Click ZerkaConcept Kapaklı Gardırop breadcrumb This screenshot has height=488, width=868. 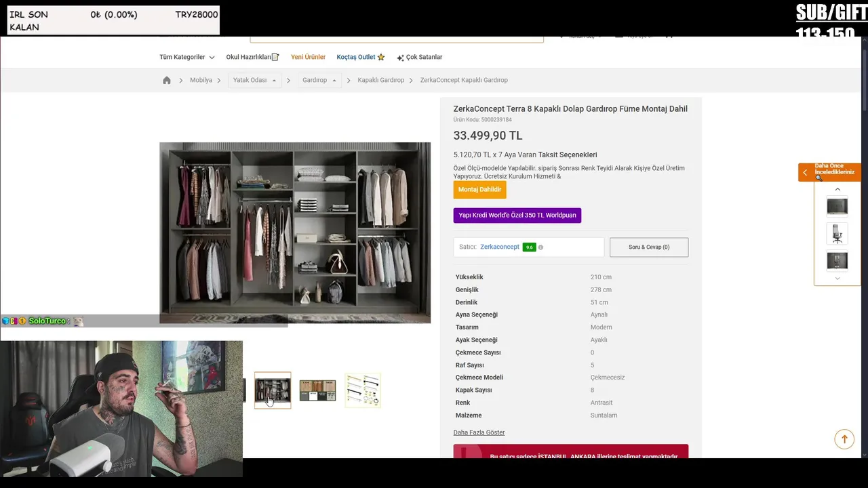pyautogui.click(x=464, y=80)
